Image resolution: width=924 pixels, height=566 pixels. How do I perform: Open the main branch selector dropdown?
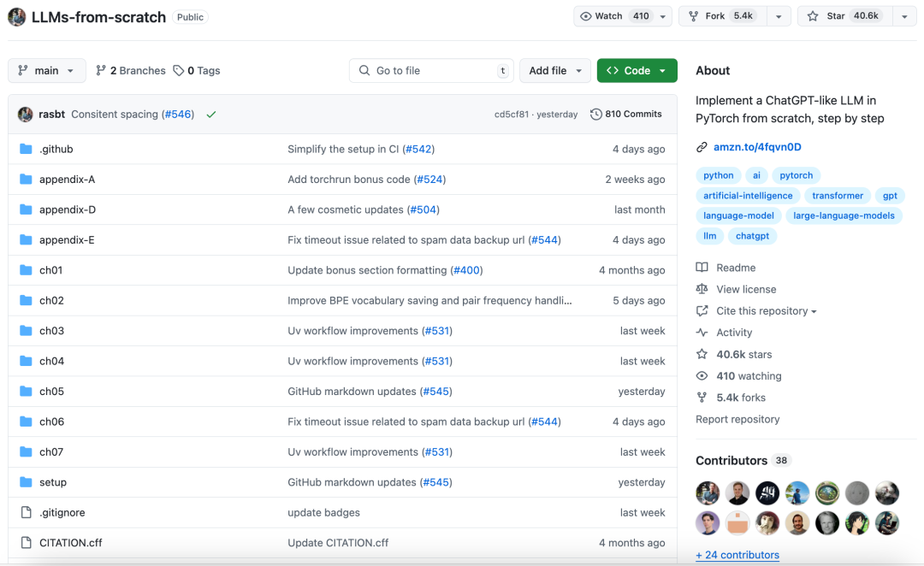point(46,70)
